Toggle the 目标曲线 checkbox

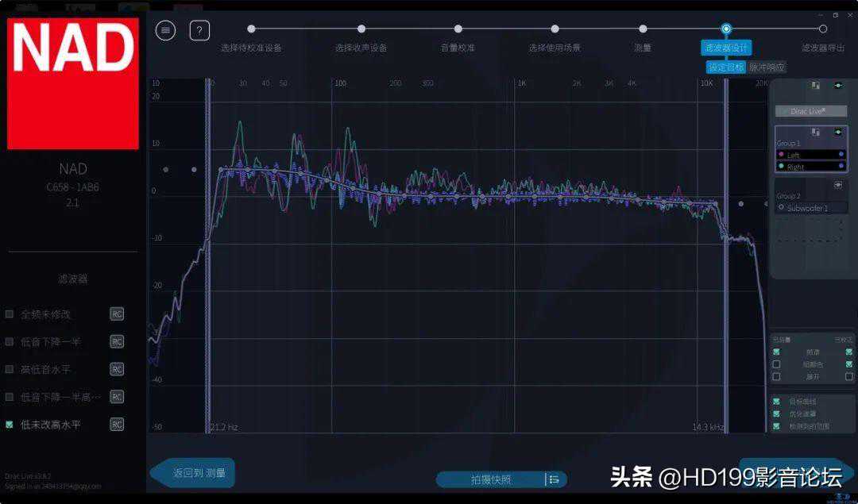776,402
